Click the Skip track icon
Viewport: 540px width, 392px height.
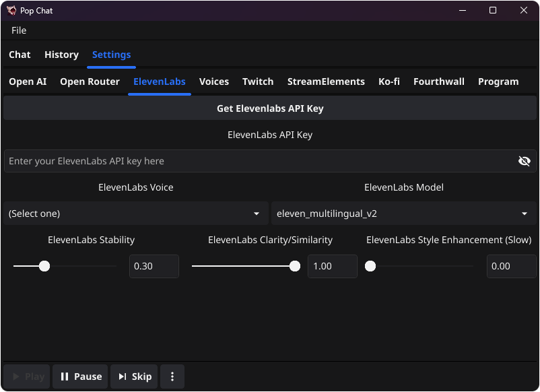point(123,377)
